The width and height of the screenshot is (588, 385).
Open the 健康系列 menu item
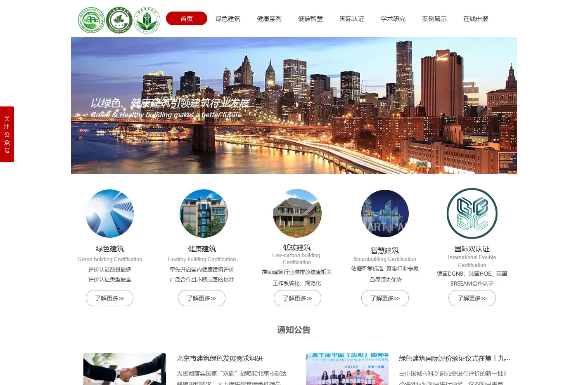pos(269,19)
